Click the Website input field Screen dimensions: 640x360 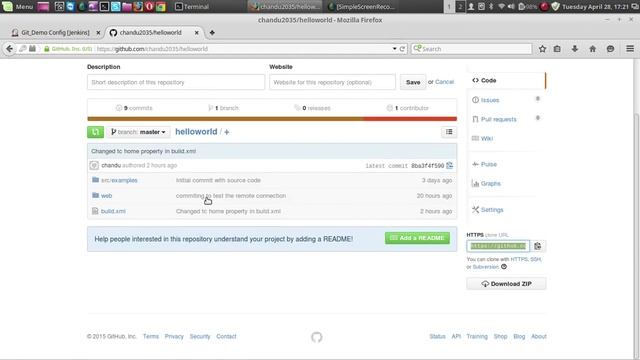coord(332,82)
